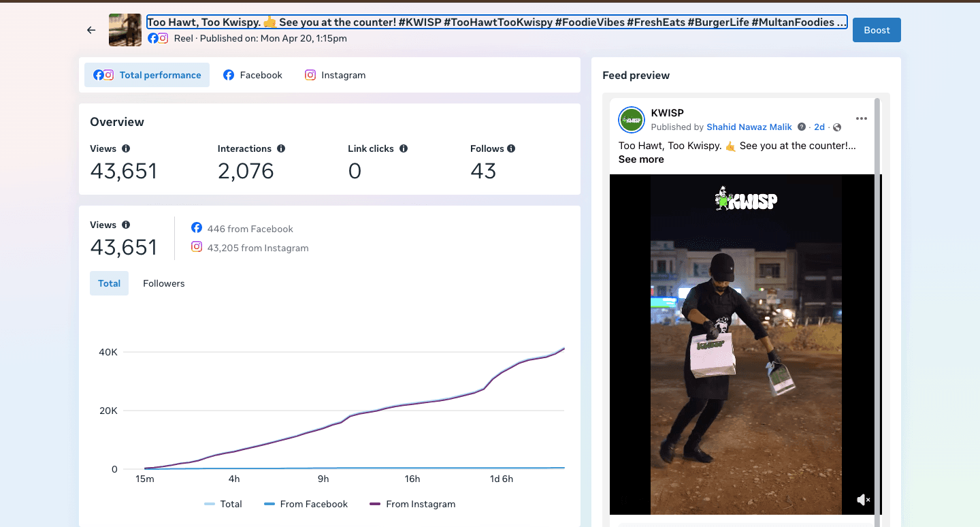Click the 1d 6h x-axis label
The width and height of the screenshot is (980, 527).
click(x=502, y=479)
